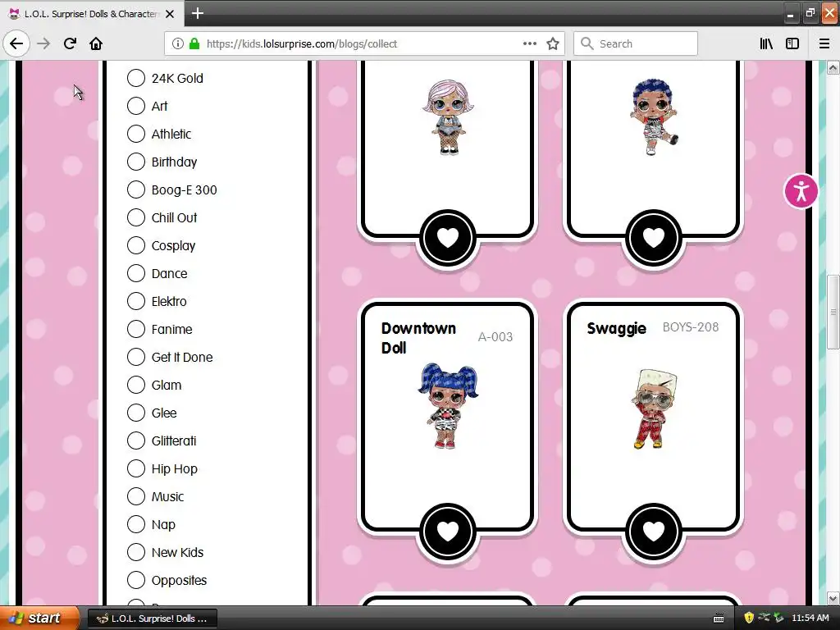Choose the Get It Done filter
This screenshot has width=840, height=630.
click(x=170, y=357)
